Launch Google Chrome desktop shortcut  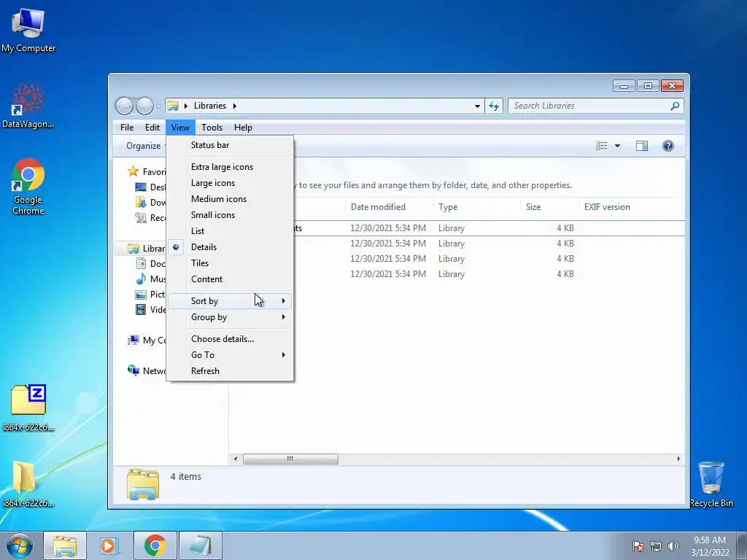point(28,186)
